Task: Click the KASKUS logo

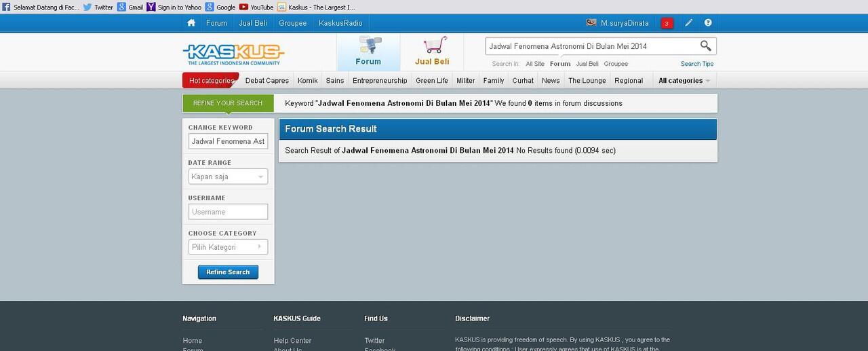Action: [x=233, y=54]
